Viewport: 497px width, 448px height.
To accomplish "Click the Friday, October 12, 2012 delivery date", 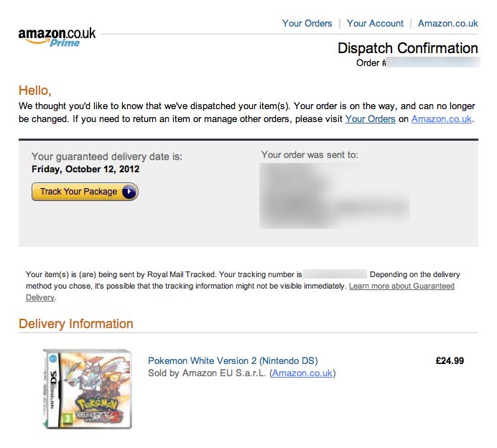I will (x=85, y=169).
